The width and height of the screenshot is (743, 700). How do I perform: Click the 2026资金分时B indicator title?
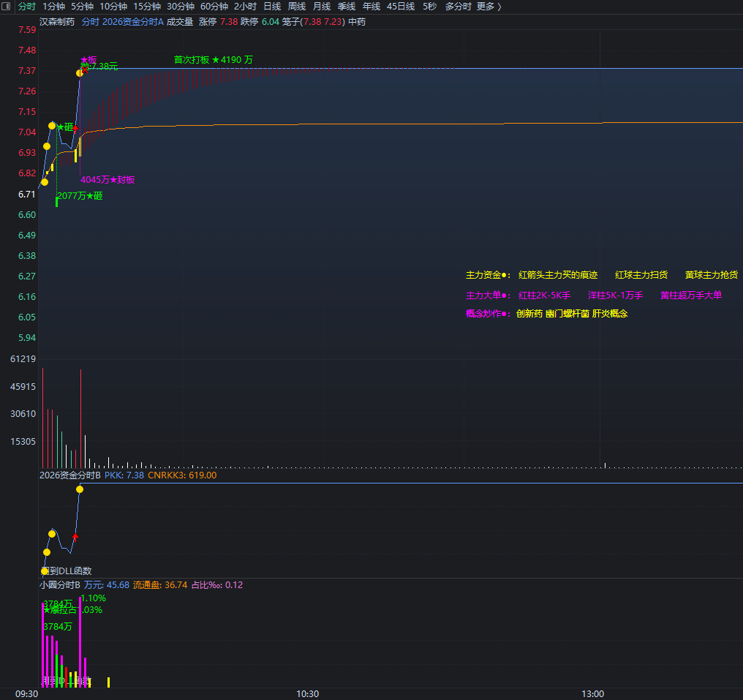coord(70,475)
